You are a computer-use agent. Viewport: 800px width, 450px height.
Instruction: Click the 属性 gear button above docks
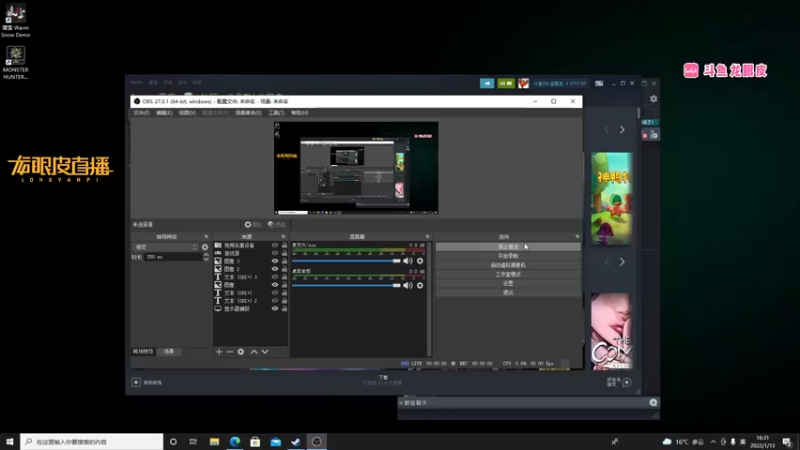(x=253, y=224)
